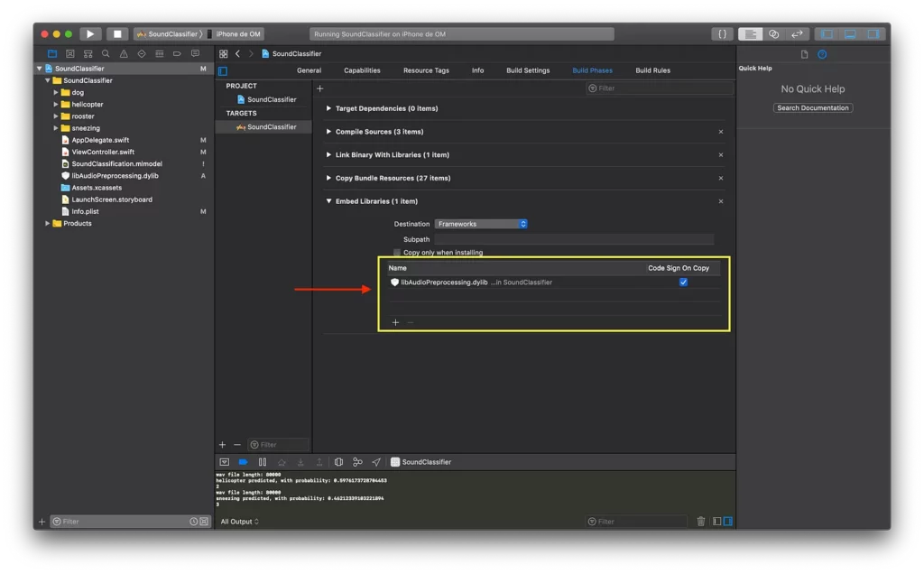Open Debug Memory Graph icon
924x574 pixels.
(x=357, y=462)
